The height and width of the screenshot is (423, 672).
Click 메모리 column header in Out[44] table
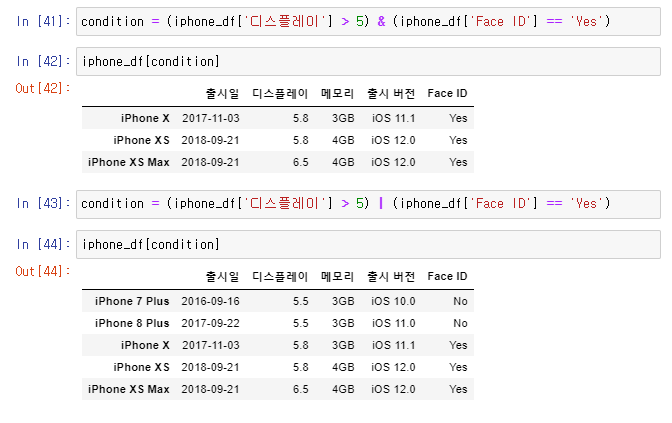pyautogui.click(x=338, y=276)
